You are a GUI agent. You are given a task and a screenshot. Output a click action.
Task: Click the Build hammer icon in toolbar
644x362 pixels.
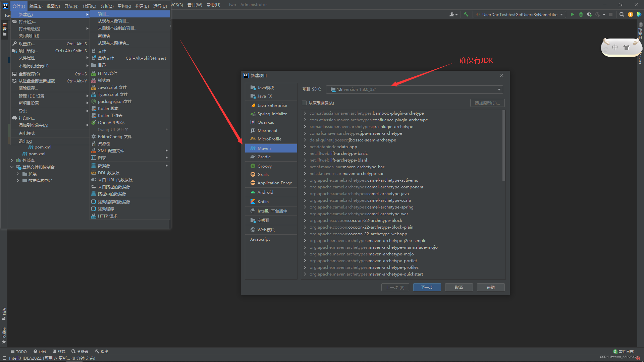click(466, 14)
